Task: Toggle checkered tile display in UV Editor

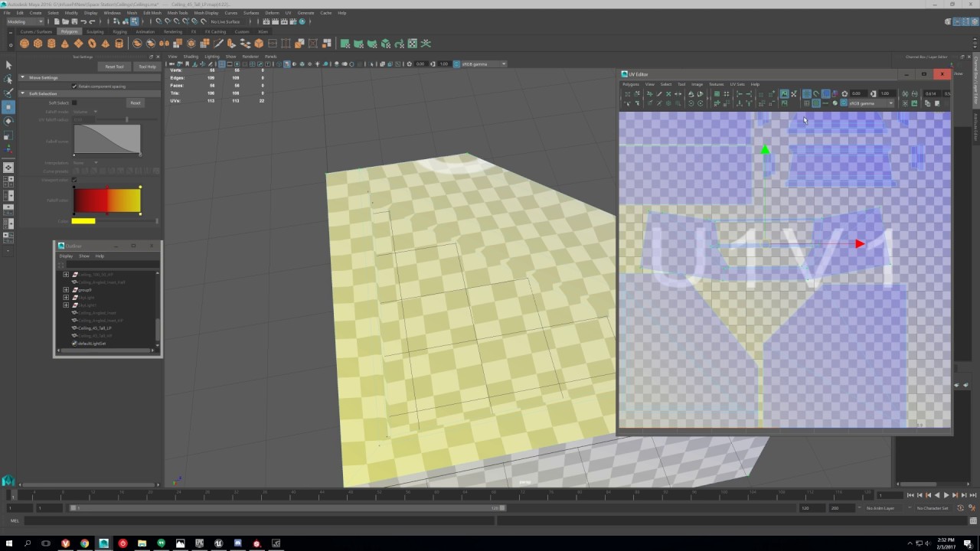Action: (816, 103)
